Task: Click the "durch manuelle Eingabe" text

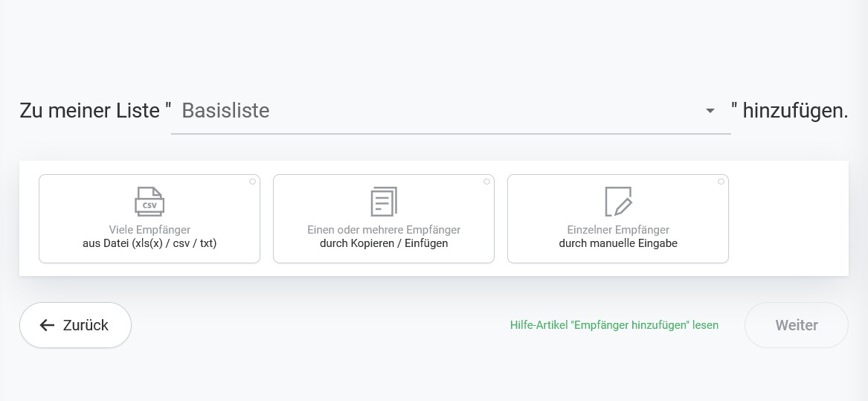Action: click(618, 243)
